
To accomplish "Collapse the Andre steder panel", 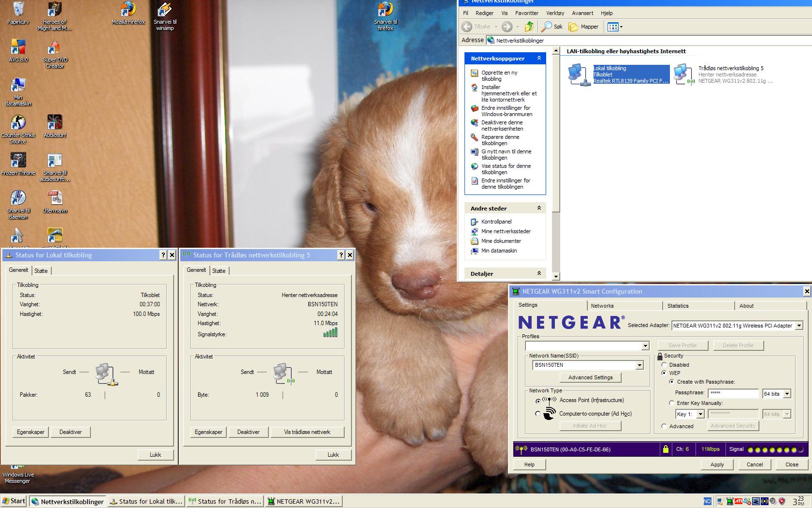I will [539, 208].
